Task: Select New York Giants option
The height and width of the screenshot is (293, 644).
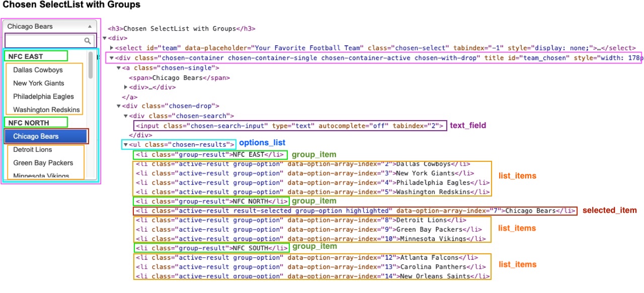Action: click(39, 83)
